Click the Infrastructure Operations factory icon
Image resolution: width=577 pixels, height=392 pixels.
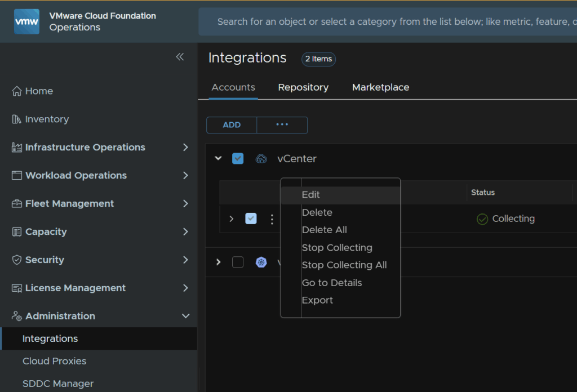click(x=16, y=147)
